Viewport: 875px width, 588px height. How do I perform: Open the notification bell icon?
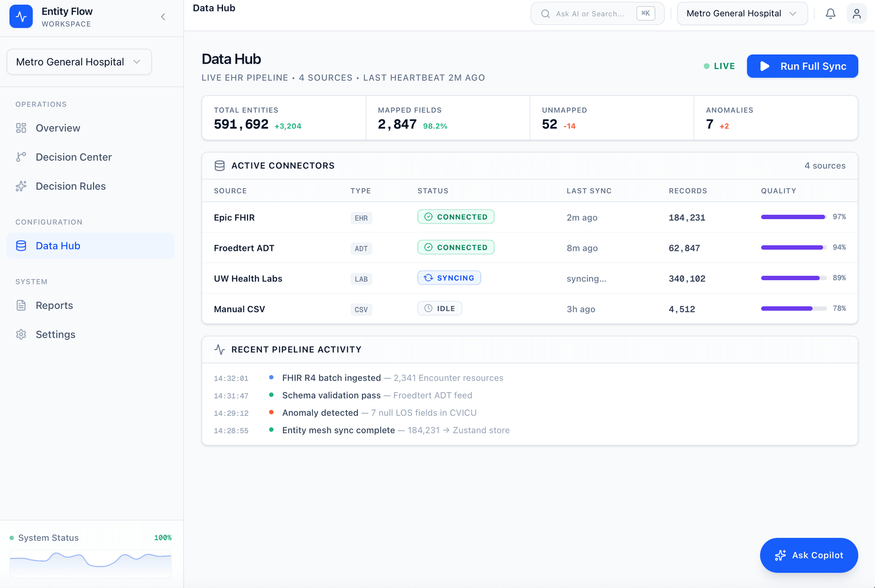pyautogui.click(x=830, y=14)
